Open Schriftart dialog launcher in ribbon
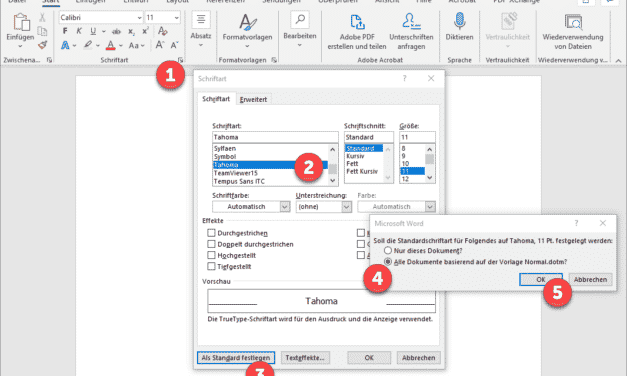 coord(180,60)
